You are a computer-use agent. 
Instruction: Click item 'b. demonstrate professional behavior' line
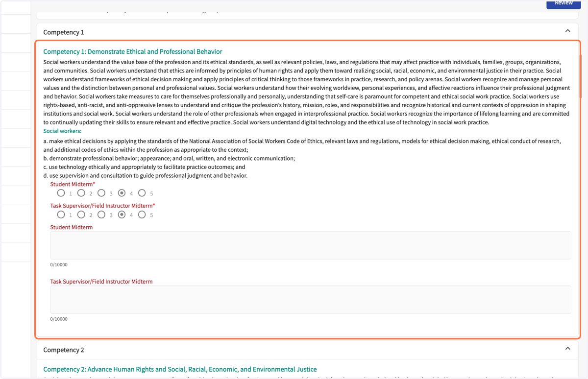169,159
